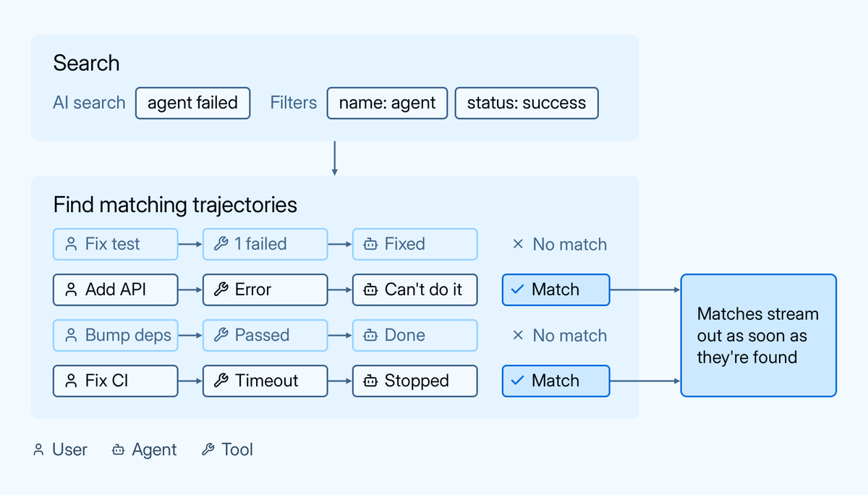This screenshot has height=495, width=868.
Task: Click the Tool legend wrench icon
Action: (x=208, y=450)
